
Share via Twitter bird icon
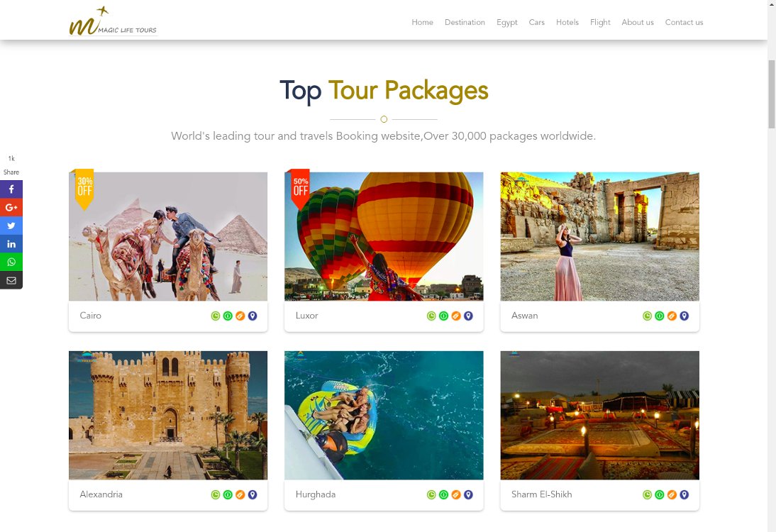coord(11,226)
